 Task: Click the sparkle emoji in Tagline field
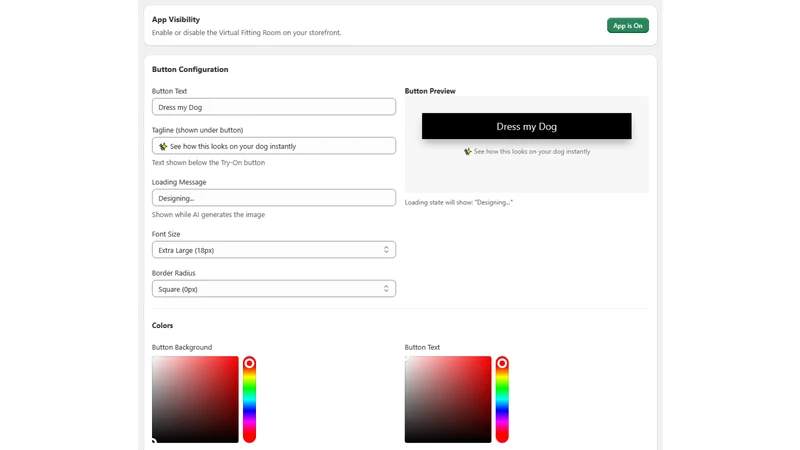point(163,146)
